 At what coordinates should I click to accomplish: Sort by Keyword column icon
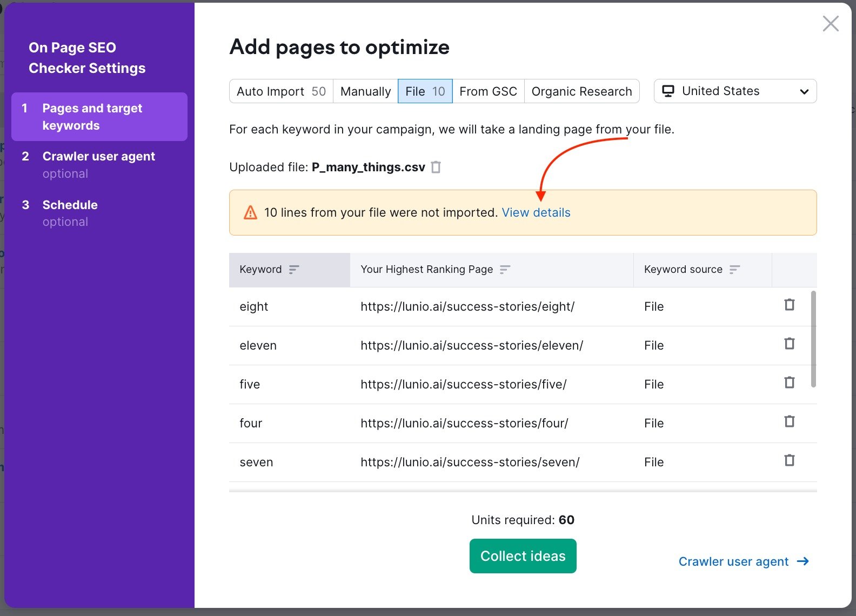[294, 270]
